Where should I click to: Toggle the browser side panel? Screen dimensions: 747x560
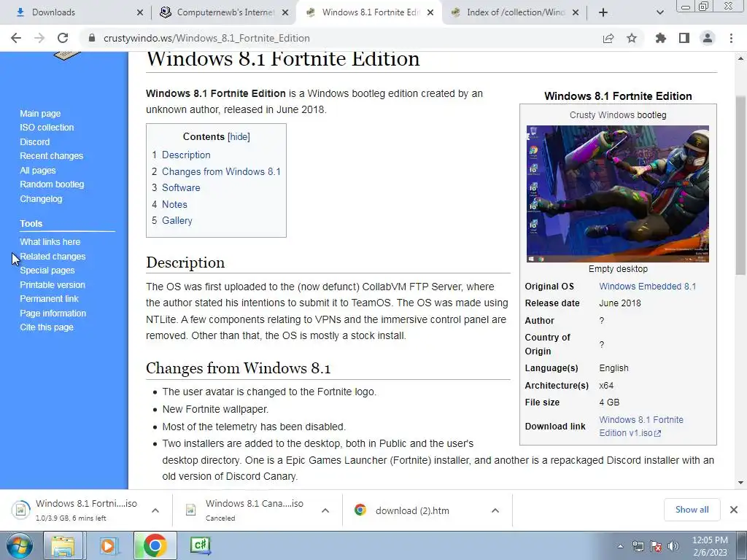coord(684,38)
